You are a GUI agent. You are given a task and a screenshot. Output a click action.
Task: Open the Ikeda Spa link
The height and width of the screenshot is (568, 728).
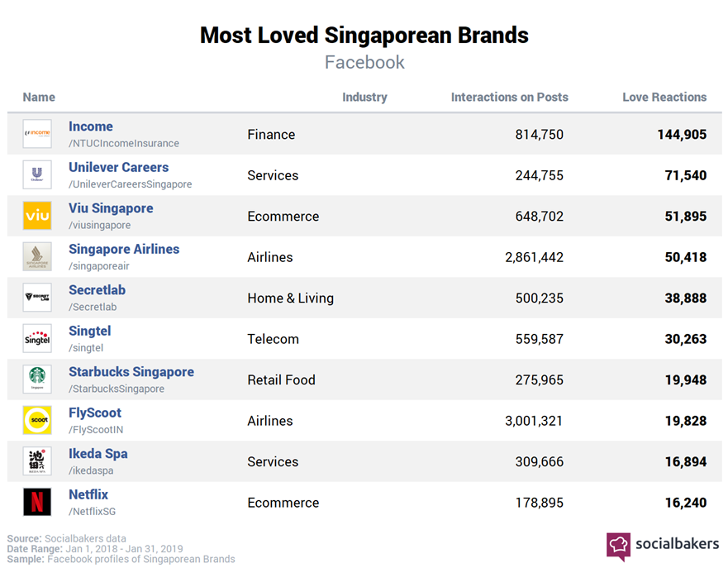click(98, 453)
